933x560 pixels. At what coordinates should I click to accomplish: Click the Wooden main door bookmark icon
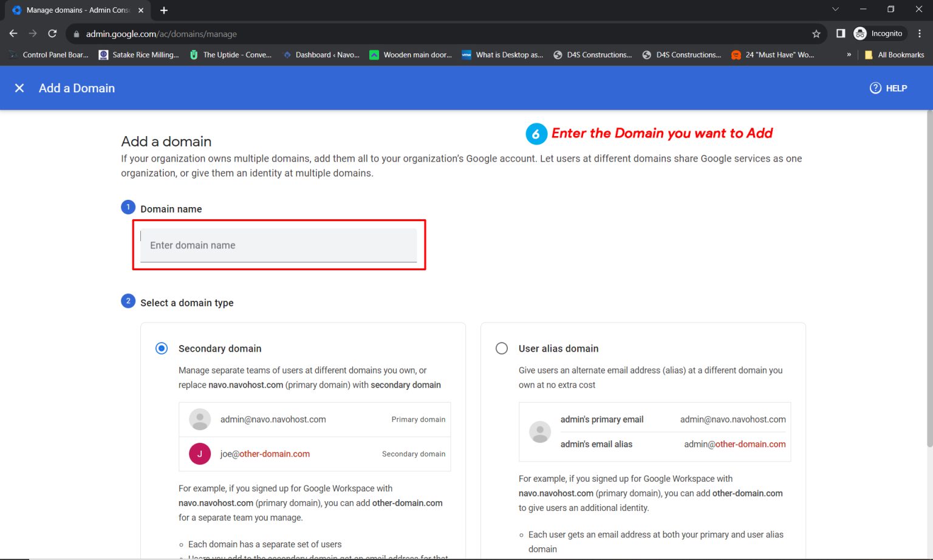tap(375, 55)
